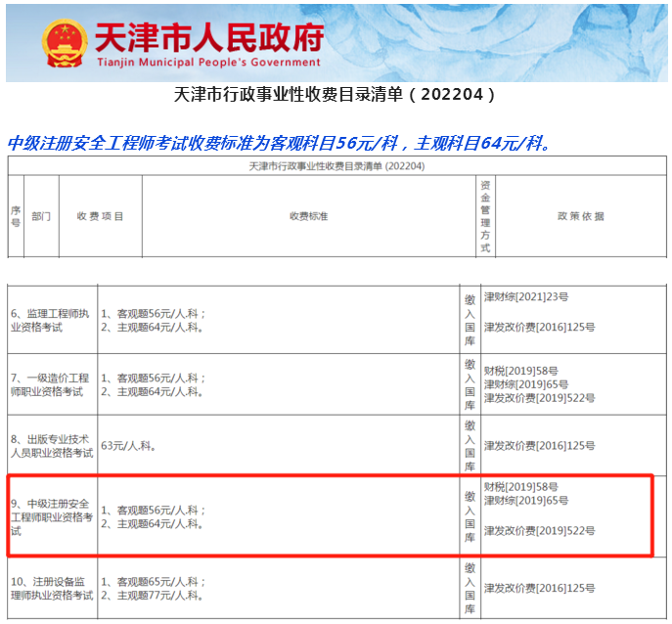672x624 pixels.
Task: Select row 7 一级造价工程师职业资格考试 item
Action: tap(51, 384)
